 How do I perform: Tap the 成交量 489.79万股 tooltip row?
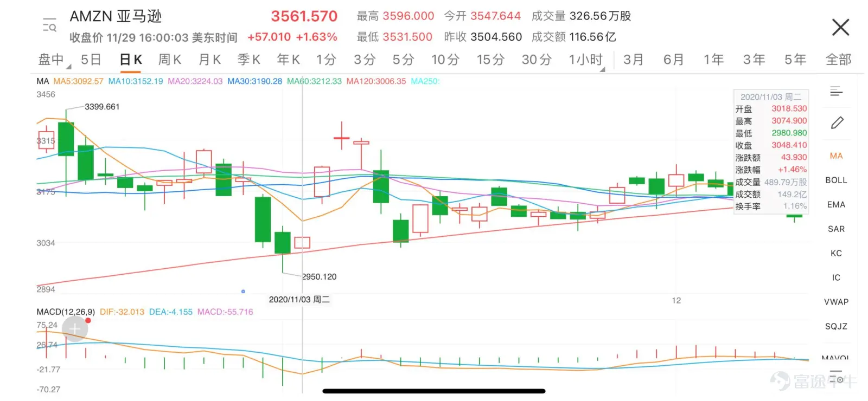click(x=771, y=183)
